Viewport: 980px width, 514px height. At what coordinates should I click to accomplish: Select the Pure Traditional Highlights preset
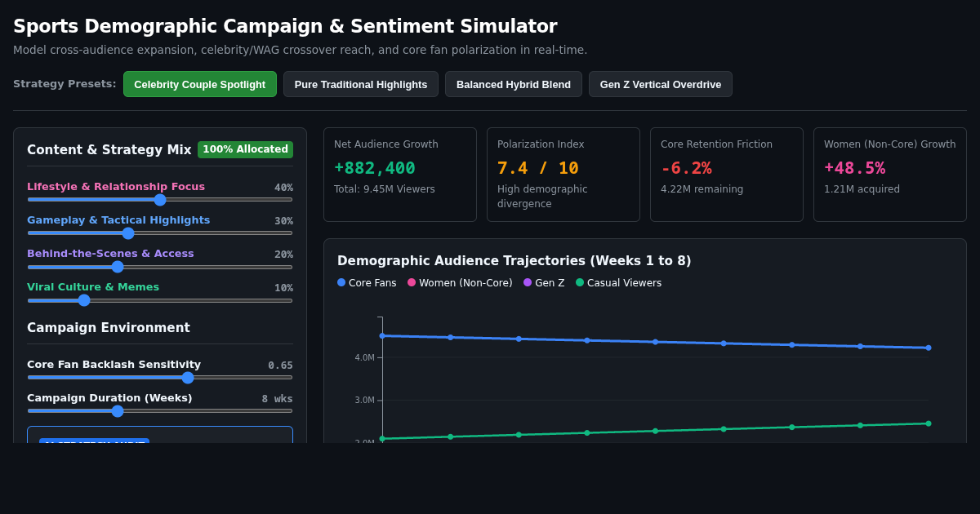pyautogui.click(x=361, y=84)
